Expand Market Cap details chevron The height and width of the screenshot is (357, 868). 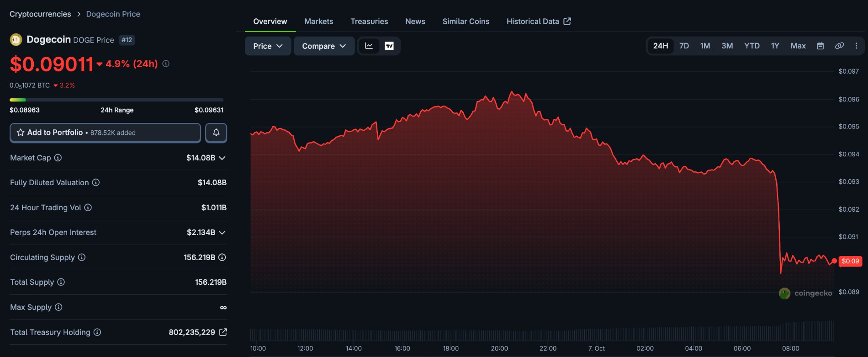tap(222, 158)
